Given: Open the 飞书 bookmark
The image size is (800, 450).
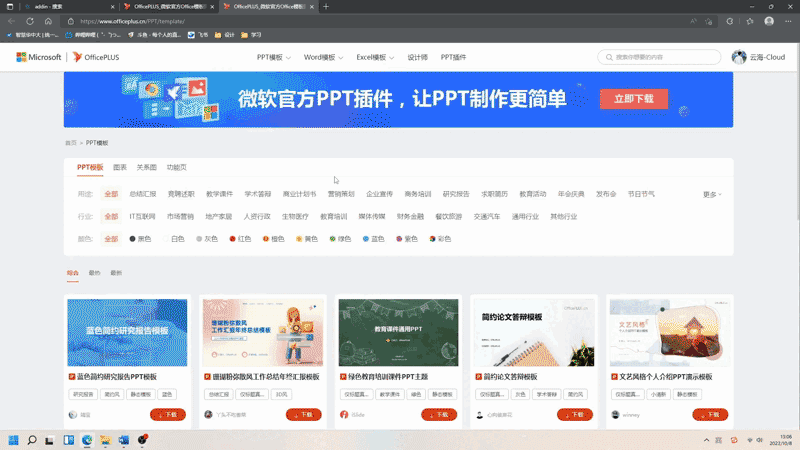Looking at the screenshot, I should click(x=198, y=35).
